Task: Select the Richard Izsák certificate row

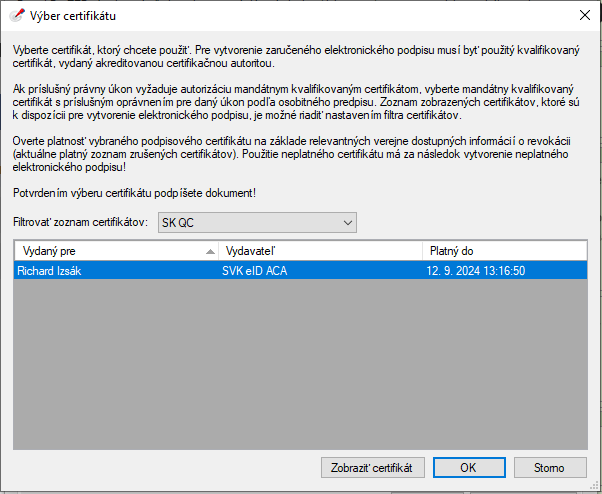Action: pos(301,271)
